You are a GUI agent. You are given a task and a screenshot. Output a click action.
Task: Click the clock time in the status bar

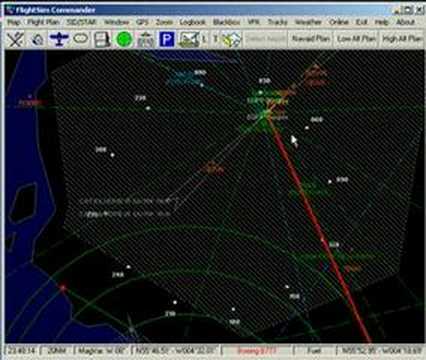22,351
